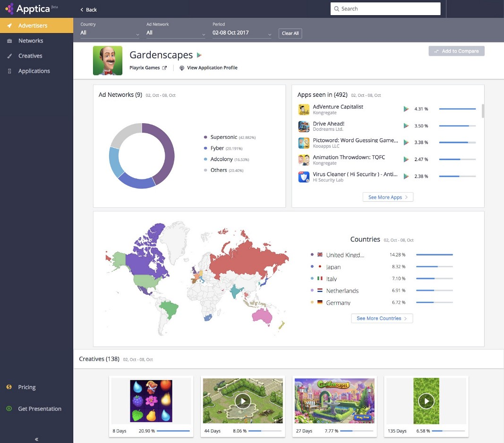Open the Country filter dropdown
Viewport: 504px width, 443px height.
pos(110,33)
